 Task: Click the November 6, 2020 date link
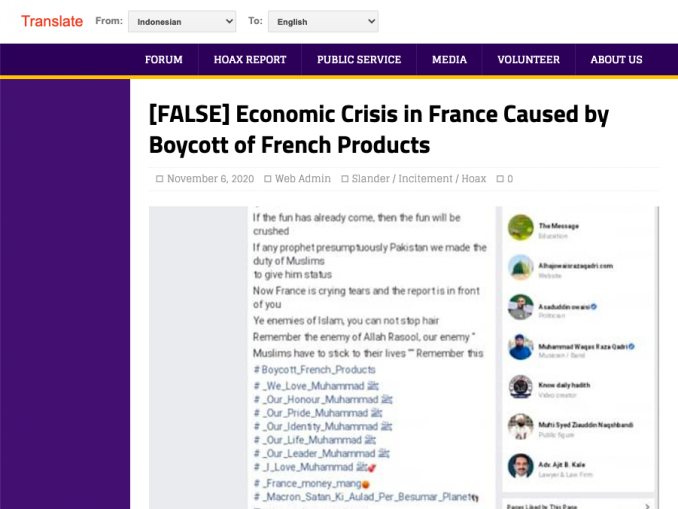[210, 179]
